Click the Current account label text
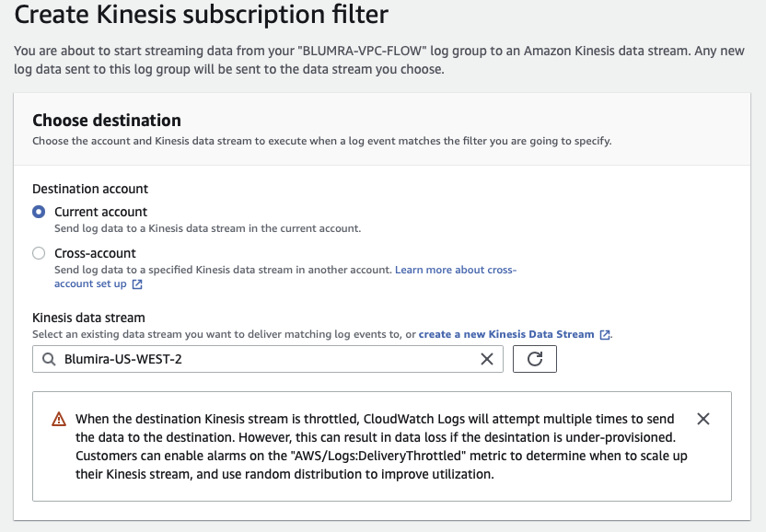Image resolution: width=766 pixels, height=532 pixels. pos(100,212)
